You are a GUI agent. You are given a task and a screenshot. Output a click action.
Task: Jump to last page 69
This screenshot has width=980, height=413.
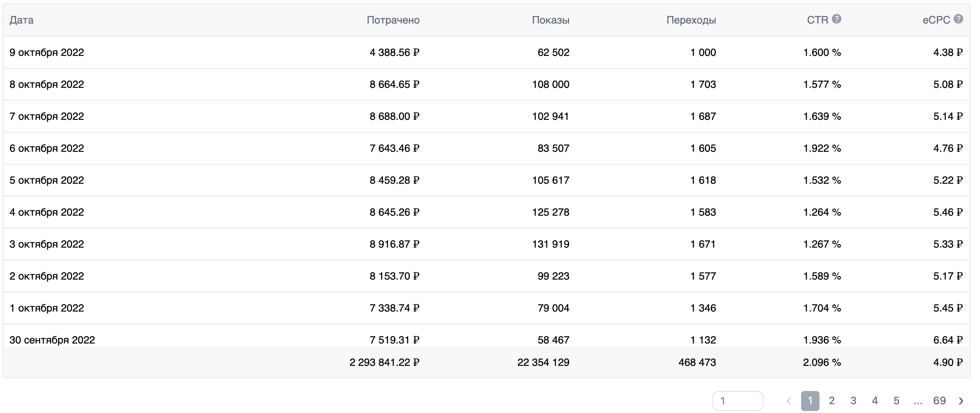(x=939, y=401)
